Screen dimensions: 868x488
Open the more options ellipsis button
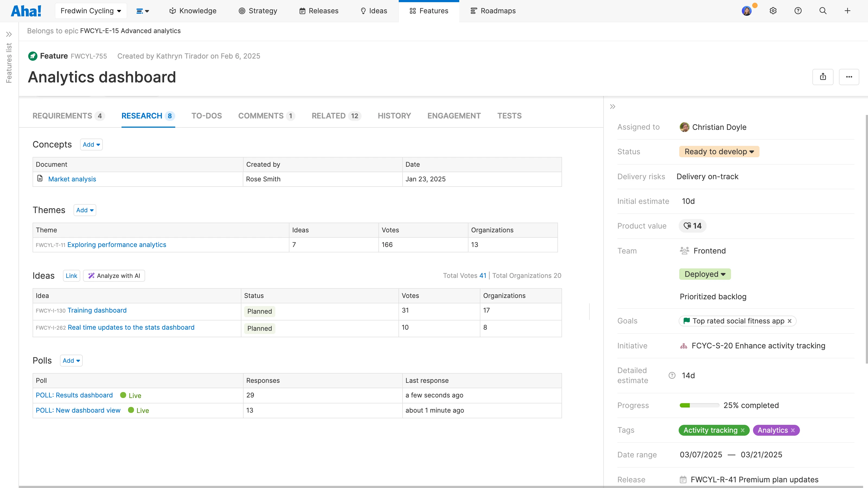tap(849, 77)
